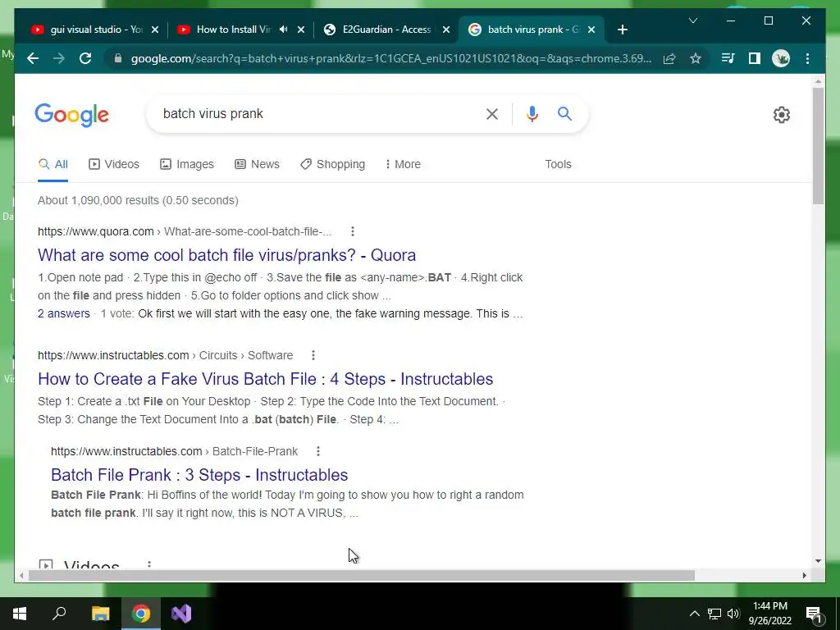
Task: Toggle the Chrome side panel
Action: click(x=755, y=58)
